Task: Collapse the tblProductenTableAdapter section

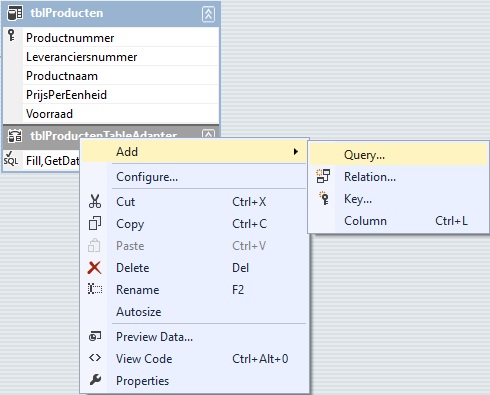Action: (208, 134)
